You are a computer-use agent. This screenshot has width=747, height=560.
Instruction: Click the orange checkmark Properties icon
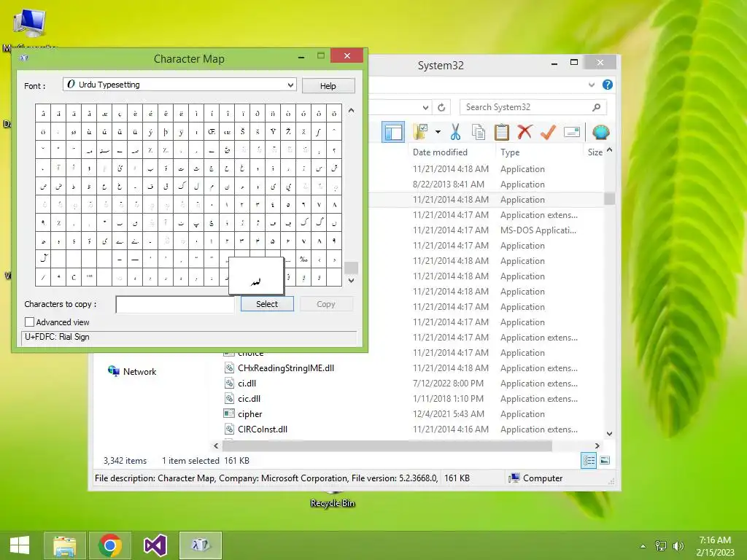pos(548,132)
